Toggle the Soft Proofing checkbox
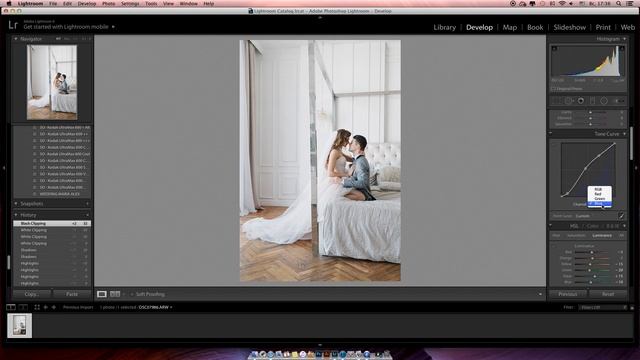640x360 pixels. pyautogui.click(x=132, y=294)
